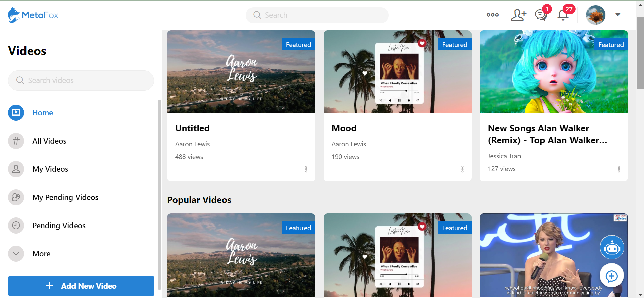This screenshot has width=644, height=298.
Task: Click the Featured badge on top Untitled video
Action: [x=298, y=45]
